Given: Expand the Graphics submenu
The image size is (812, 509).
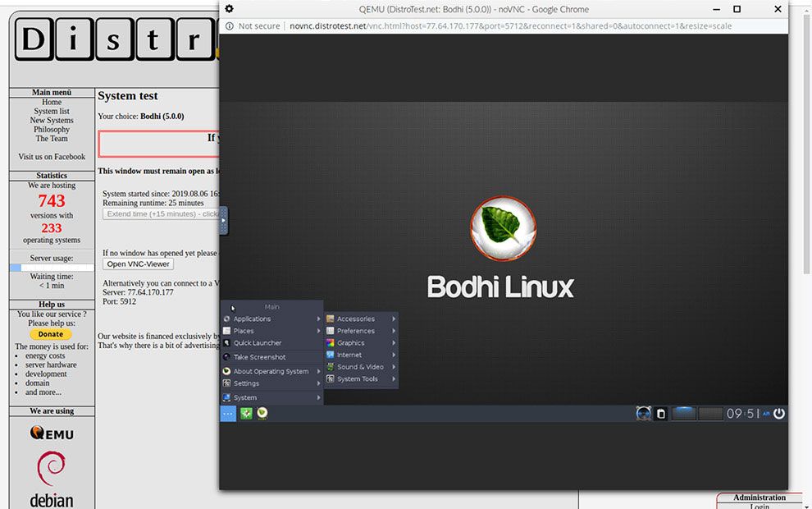Looking at the screenshot, I should (362, 342).
